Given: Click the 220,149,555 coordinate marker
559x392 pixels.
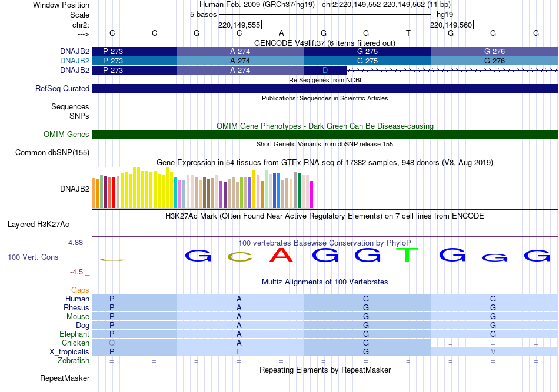Looking at the screenshot, I should pos(239,25).
